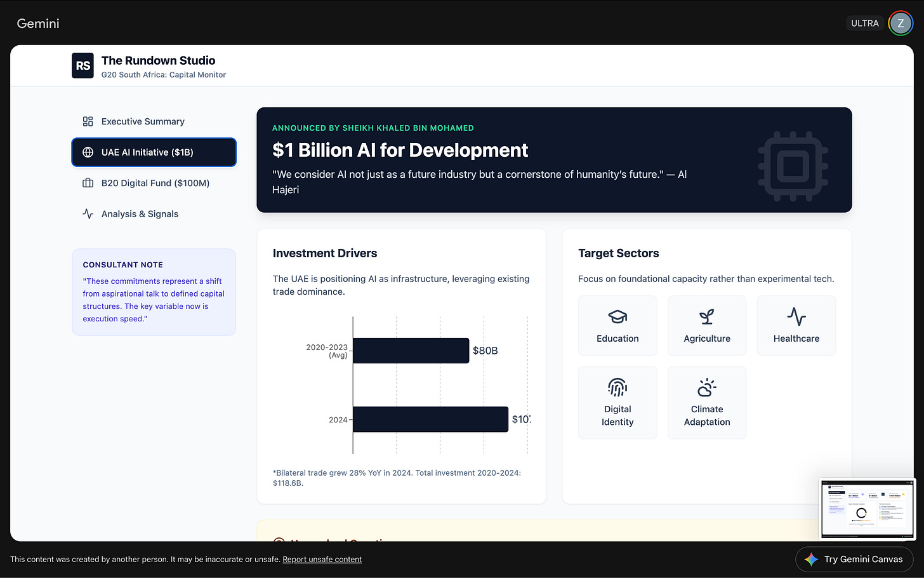This screenshot has height=578, width=924.
Task: Click the graduation cap Education icon
Action: (x=617, y=316)
